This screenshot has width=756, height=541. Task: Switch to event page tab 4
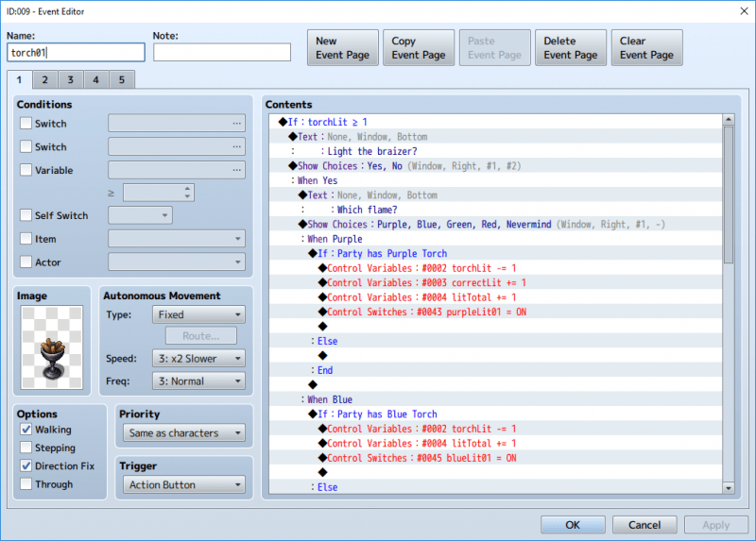tap(96, 80)
